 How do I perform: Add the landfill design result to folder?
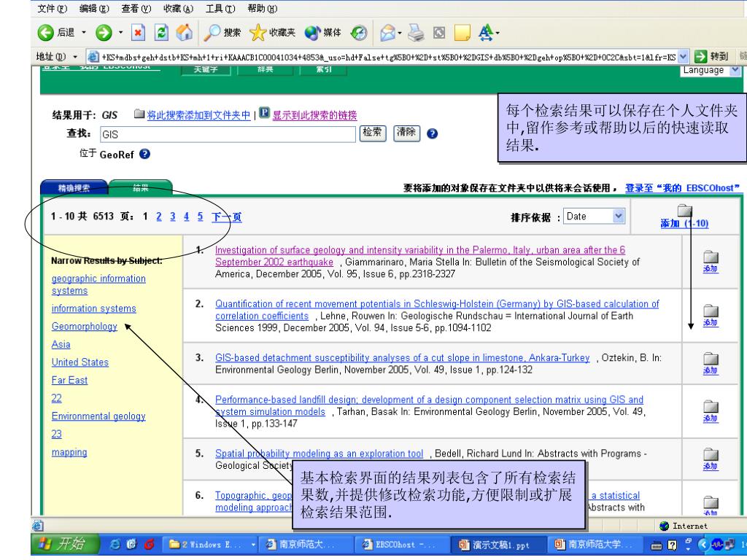(x=711, y=411)
